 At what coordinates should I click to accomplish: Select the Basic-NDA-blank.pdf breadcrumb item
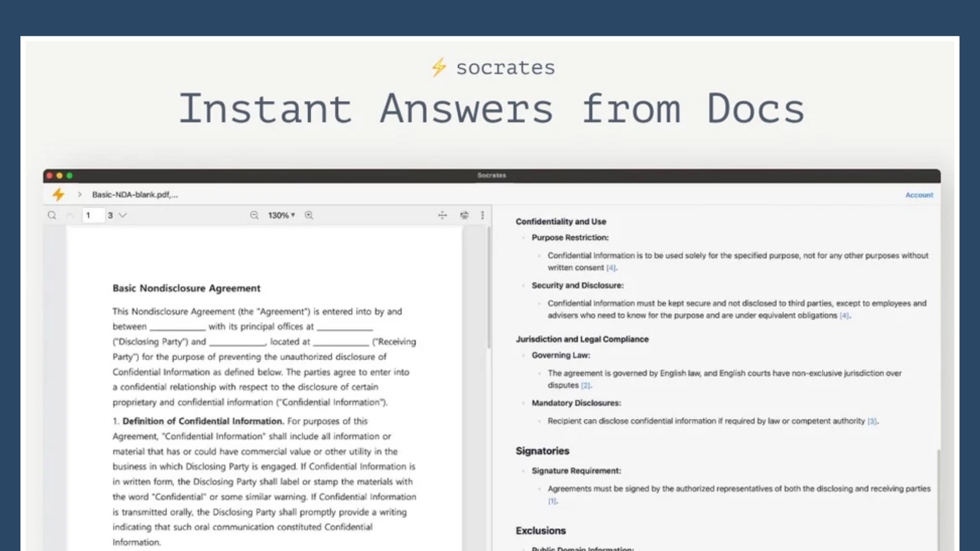(x=133, y=194)
